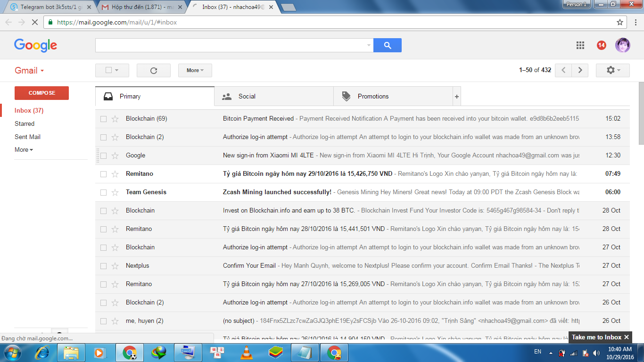Click the blue search magnifier button
The width and height of the screenshot is (644, 362).
388,45
